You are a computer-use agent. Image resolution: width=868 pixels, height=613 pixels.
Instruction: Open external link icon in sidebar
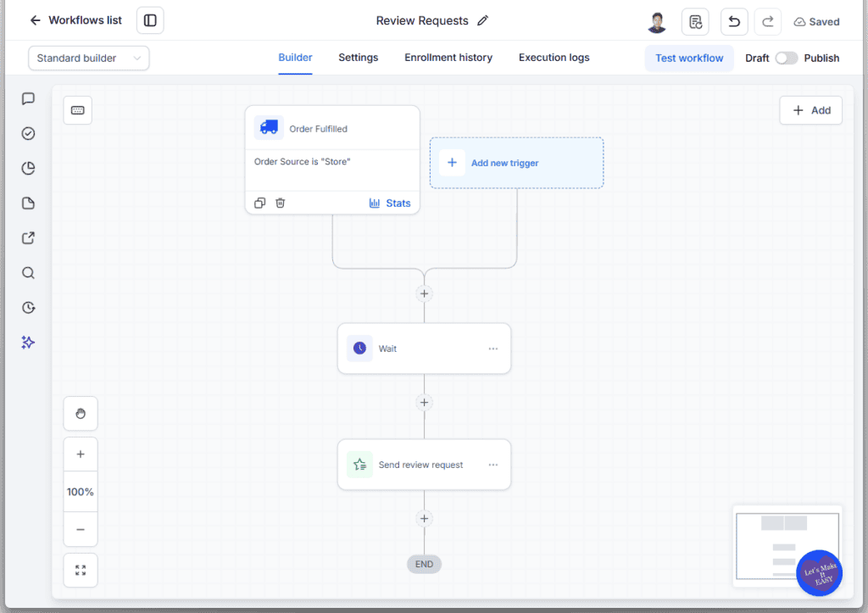(x=28, y=238)
